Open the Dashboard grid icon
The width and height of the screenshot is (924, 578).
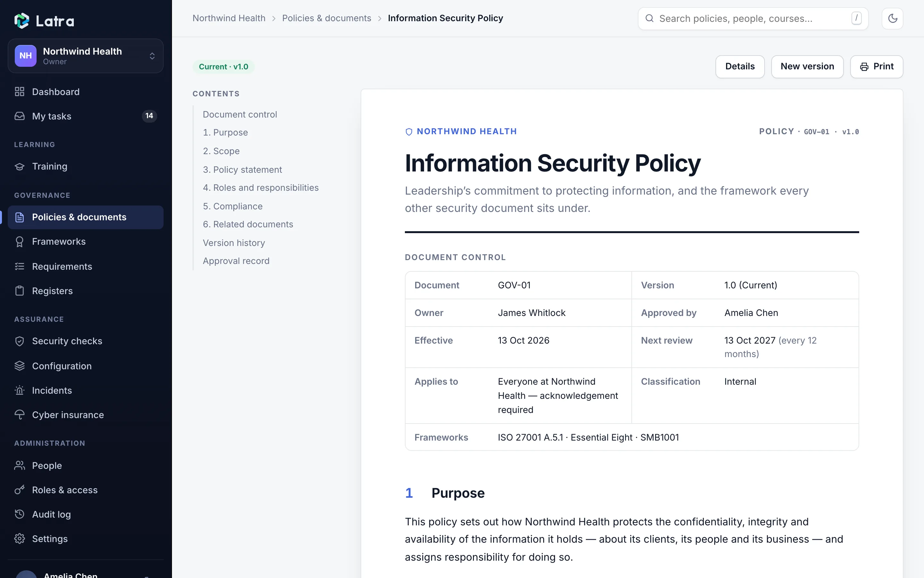pyautogui.click(x=20, y=92)
